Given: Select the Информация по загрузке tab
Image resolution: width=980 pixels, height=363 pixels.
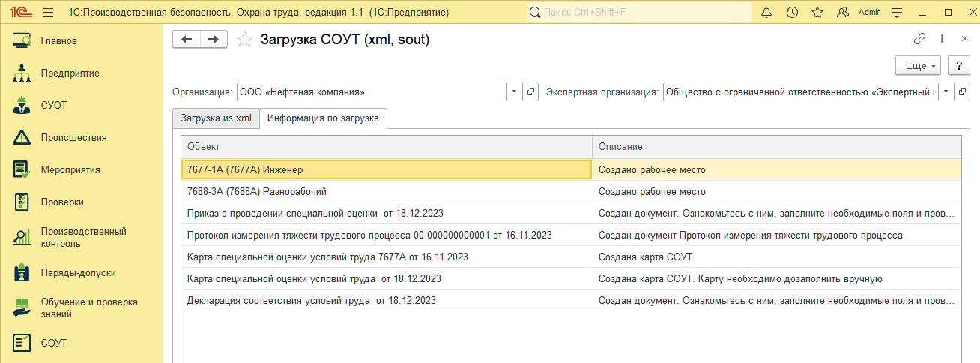Looking at the screenshot, I should point(324,118).
